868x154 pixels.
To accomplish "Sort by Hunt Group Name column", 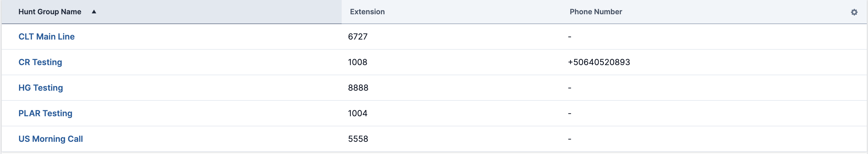I will point(50,12).
